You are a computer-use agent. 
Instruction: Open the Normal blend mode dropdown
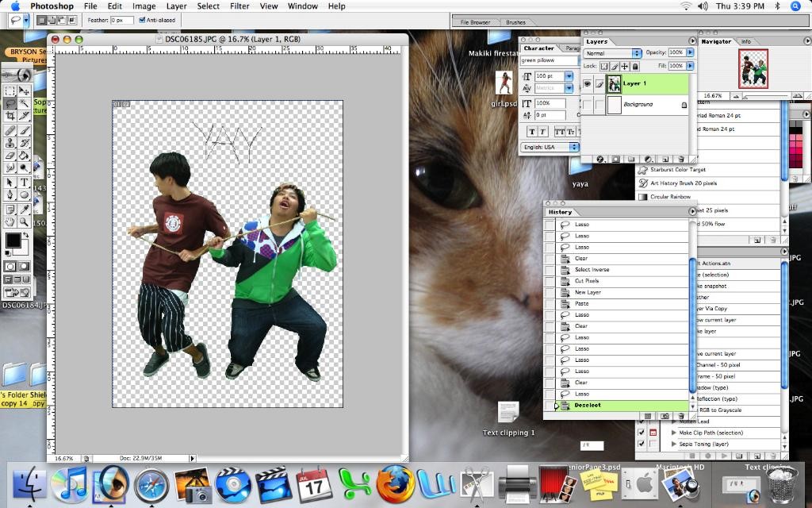pyautogui.click(x=613, y=53)
